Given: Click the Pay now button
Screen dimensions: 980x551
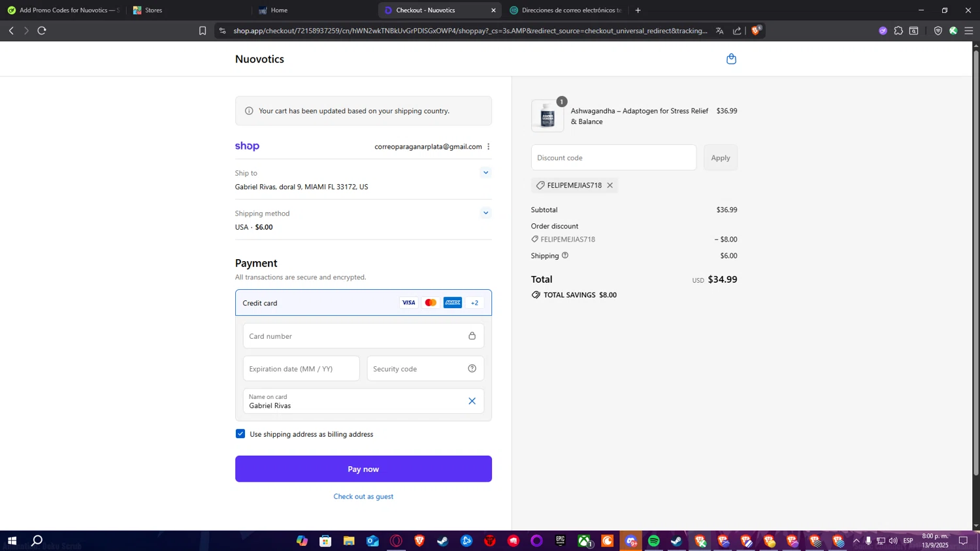Looking at the screenshot, I should click(x=363, y=469).
